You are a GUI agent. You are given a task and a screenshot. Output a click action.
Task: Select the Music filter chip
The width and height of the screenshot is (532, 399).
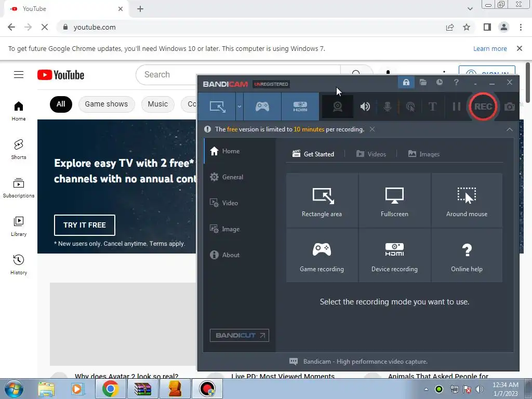click(x=158, y=104)
